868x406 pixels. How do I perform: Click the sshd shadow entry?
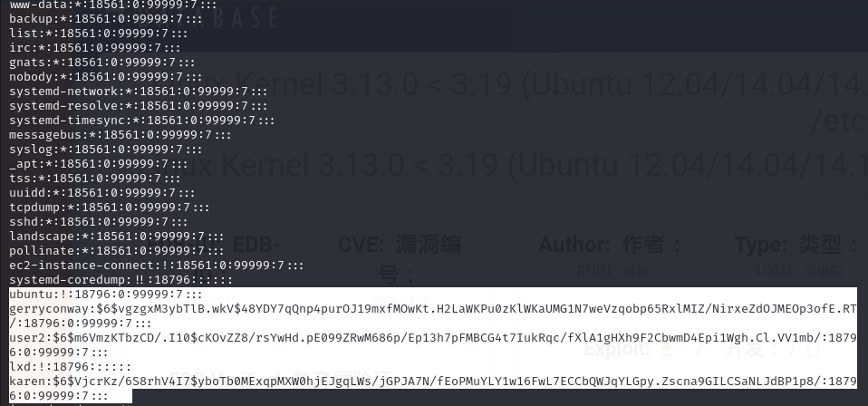coord(99,222)
